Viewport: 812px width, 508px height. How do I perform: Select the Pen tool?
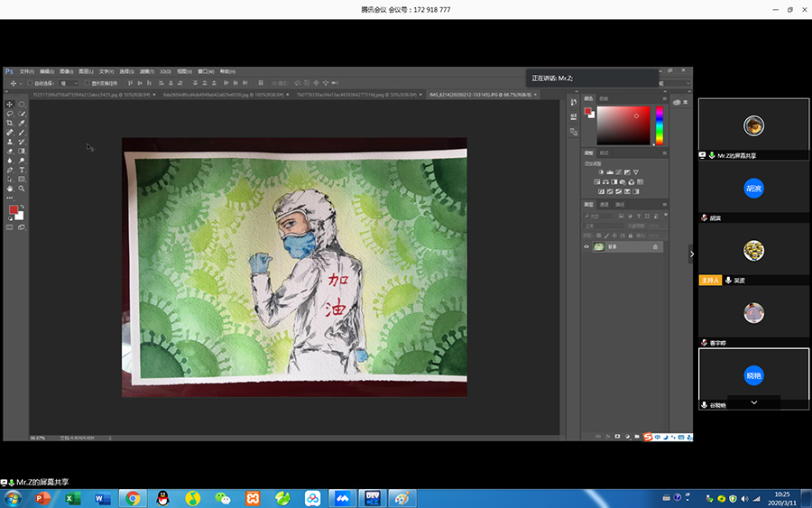pyautogui.click(x=10, y=170)
